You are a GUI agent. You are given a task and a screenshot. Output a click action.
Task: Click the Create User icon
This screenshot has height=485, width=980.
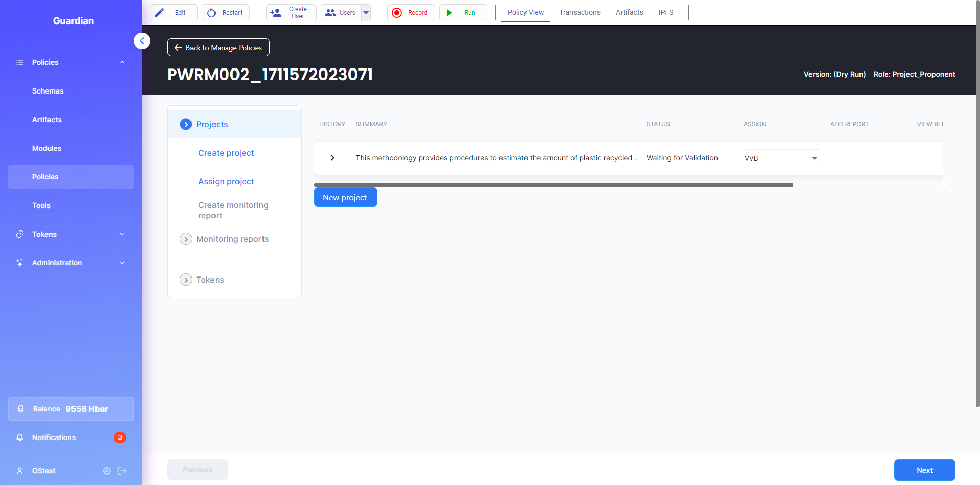(x=276, y=13)
